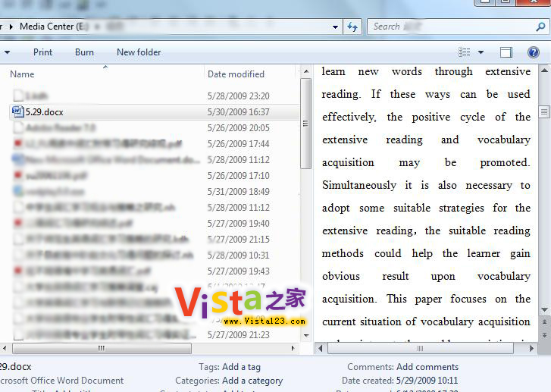Image resolution: width=551 pixels, height=392 pixels.
Task: Click 'Add comments' in details pane
Action: pos(427,367)
